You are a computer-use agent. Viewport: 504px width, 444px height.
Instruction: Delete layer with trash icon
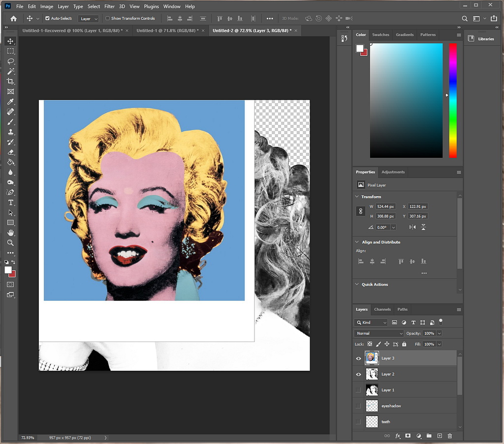[x=450, y=436]
